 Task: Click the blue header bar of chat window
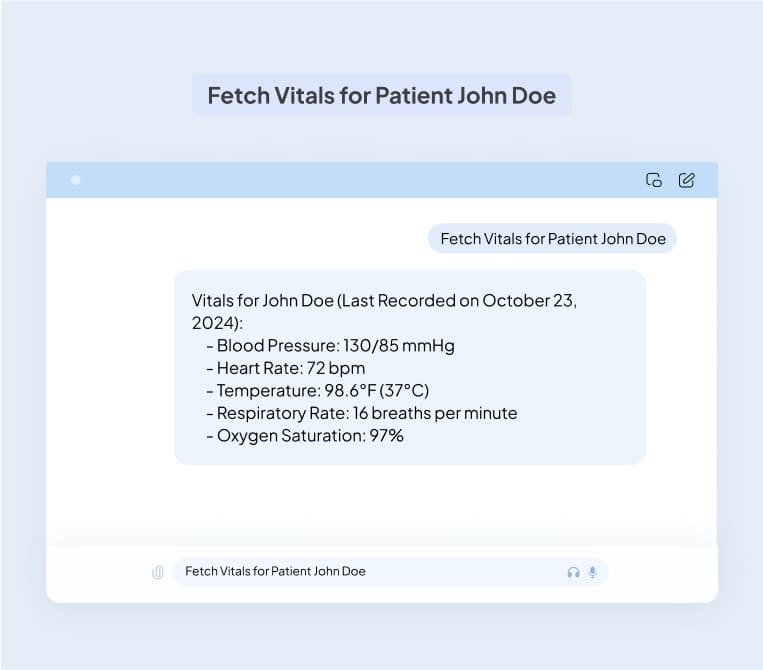tap(380, 180)
